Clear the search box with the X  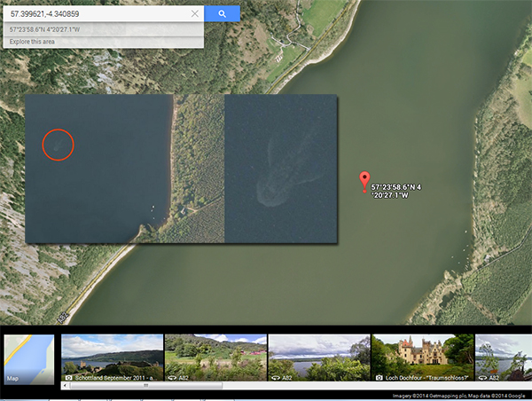tap(195, 13)
